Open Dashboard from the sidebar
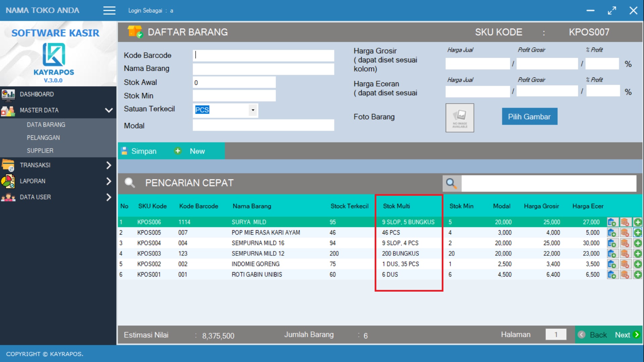The width and height of the screenshot is (644, 362). [x=37, y=94]
